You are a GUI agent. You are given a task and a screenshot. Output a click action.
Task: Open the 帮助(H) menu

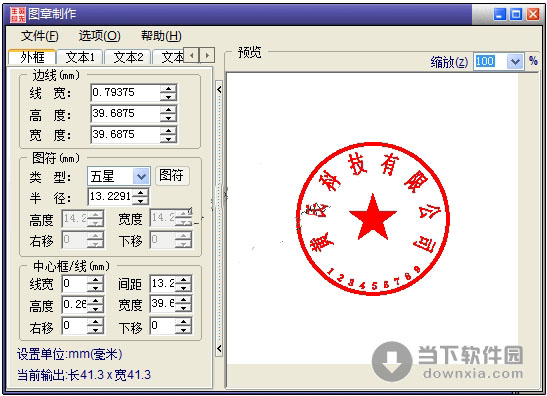pos(161,36)
